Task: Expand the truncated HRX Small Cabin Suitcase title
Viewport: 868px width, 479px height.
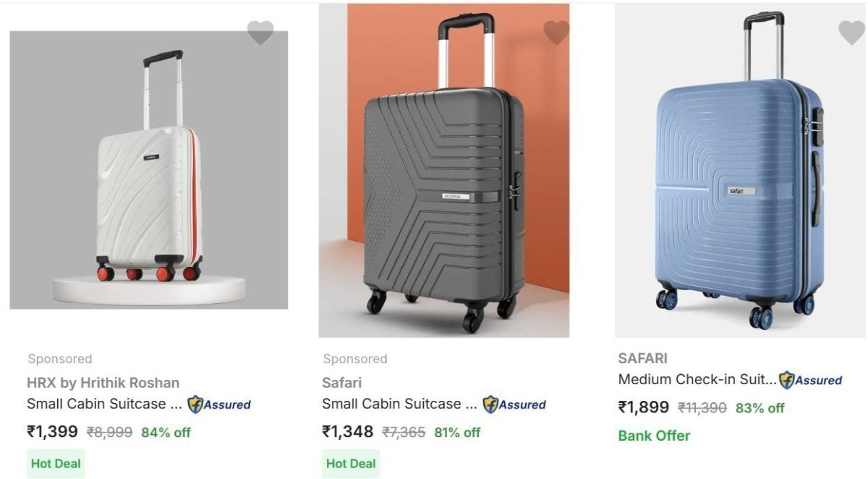Action: click(103, 404)
